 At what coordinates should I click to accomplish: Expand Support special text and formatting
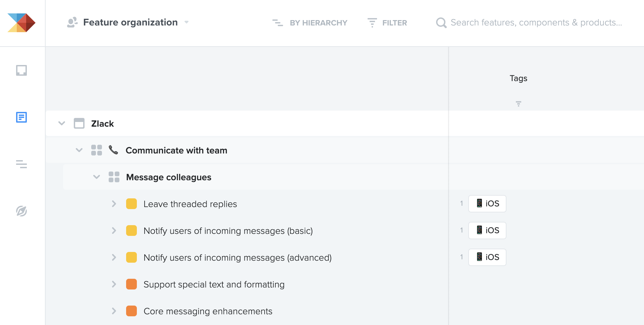coord(114,284)
